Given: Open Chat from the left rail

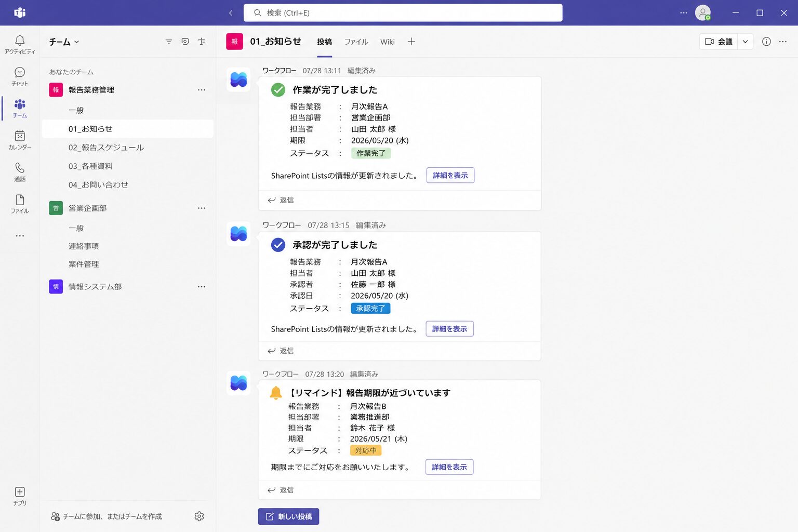Looking at the screenshot, I should pos(20,77).
